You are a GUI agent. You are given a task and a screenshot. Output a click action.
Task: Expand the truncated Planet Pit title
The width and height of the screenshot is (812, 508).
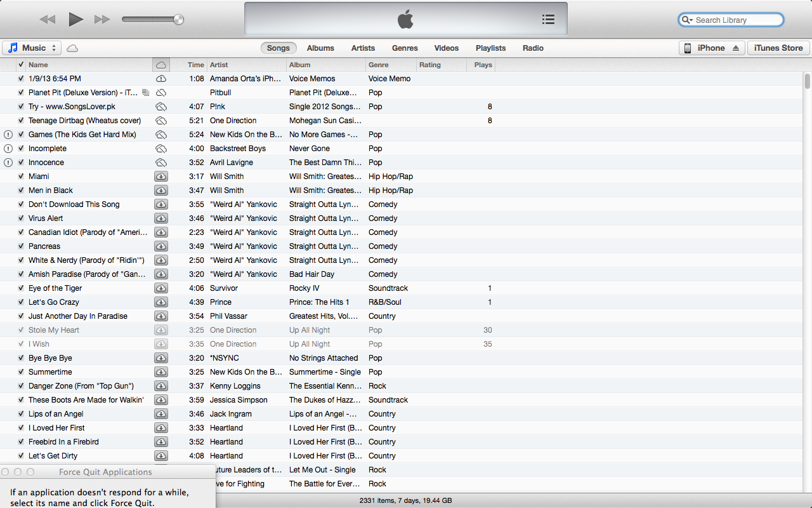145,92
